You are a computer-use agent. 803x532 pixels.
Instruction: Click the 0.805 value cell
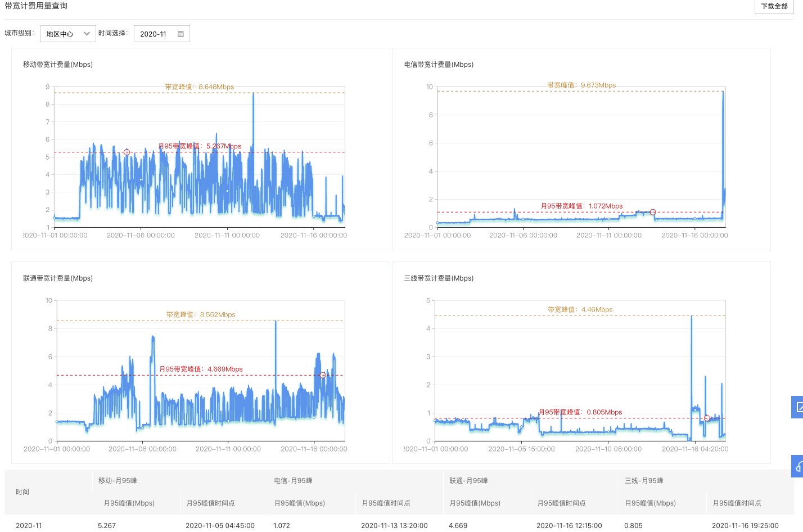pyautogui.click(x=633, y=526)
